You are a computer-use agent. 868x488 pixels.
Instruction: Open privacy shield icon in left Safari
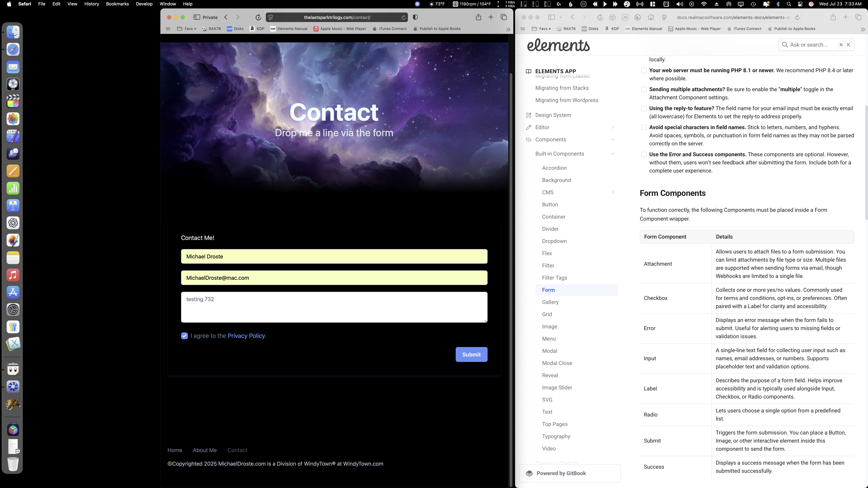click(x=415, y=17)
